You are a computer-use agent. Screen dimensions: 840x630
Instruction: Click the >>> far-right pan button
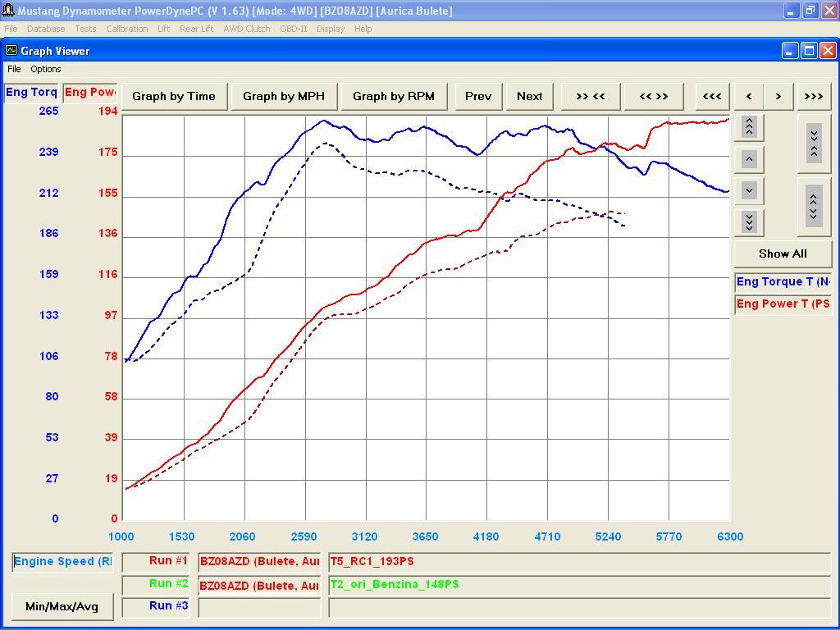point(813,97)
